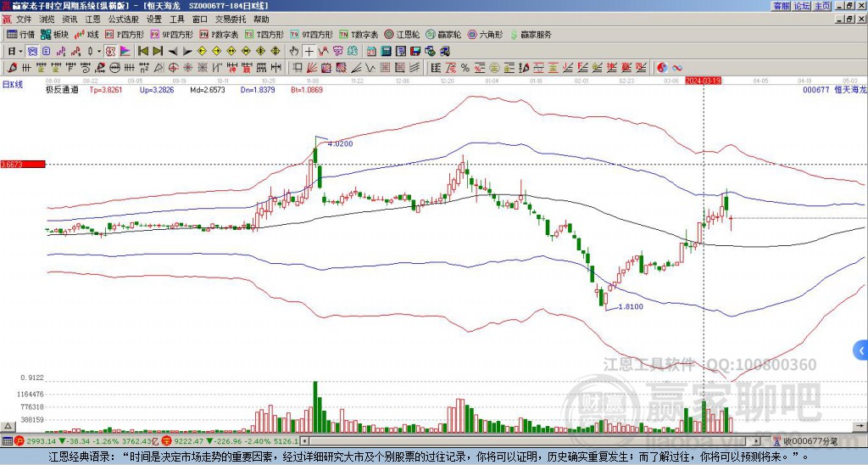
Task: Open the 设置 menu
Action: pos(154,20)
